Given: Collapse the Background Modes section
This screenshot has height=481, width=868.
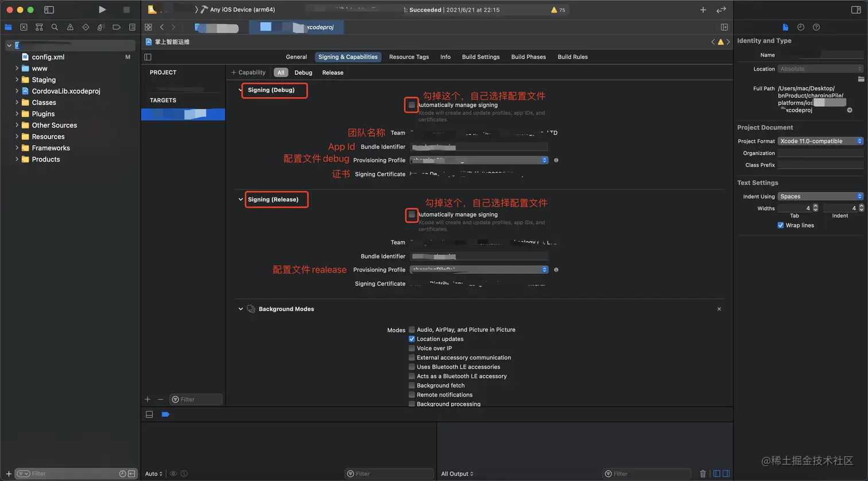Looking at the screenshot, I should pos(241,309).
